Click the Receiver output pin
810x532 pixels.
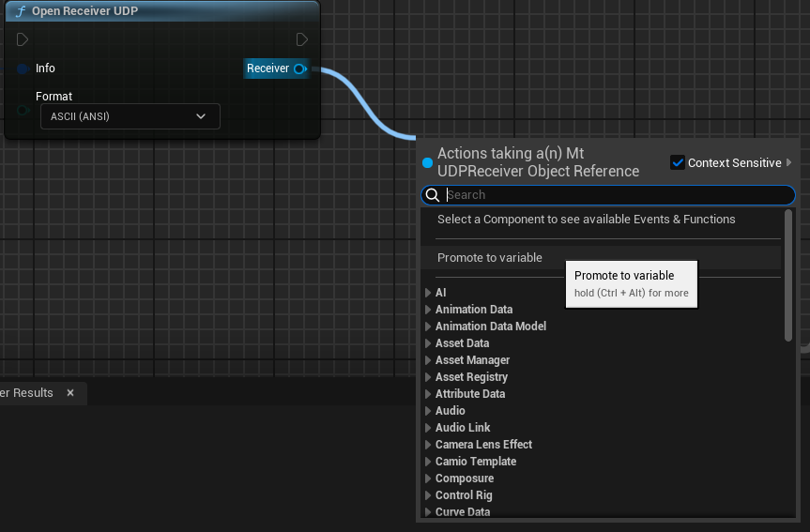pos(299,68)
